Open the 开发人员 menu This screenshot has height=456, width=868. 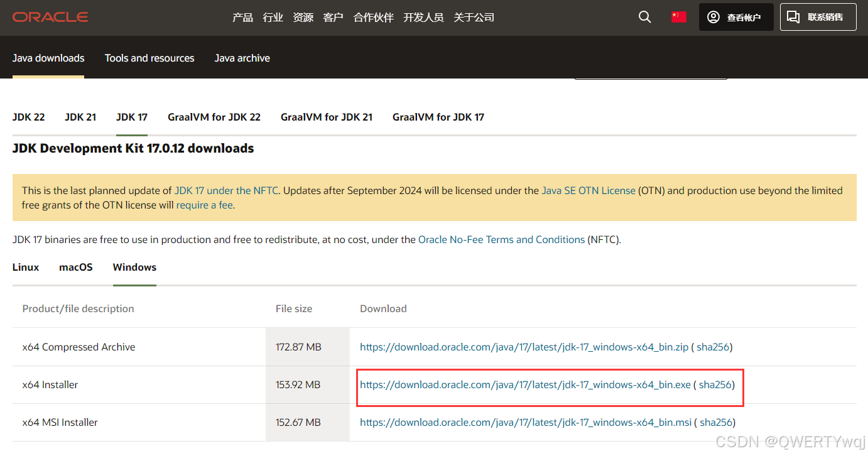tap(423, 18)
